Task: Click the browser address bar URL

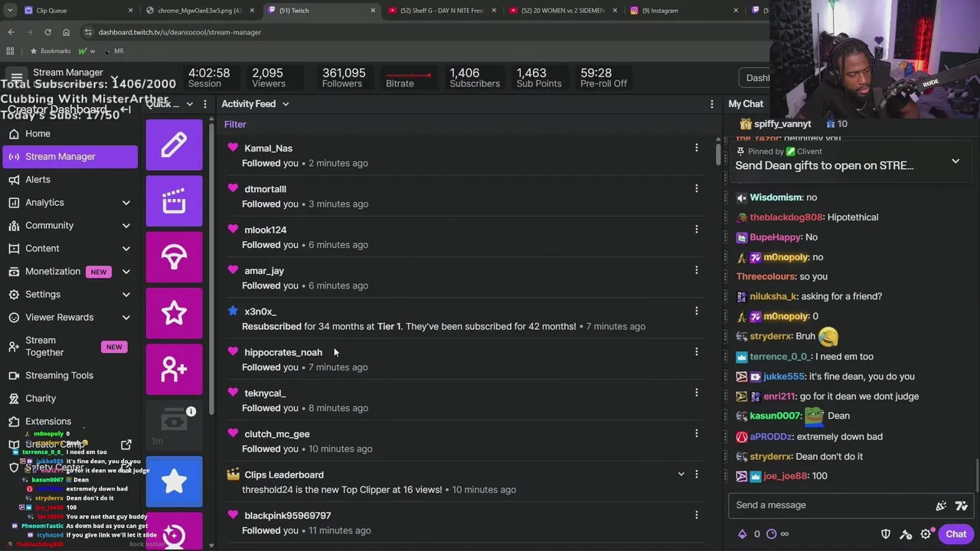Action: (179, 32)
